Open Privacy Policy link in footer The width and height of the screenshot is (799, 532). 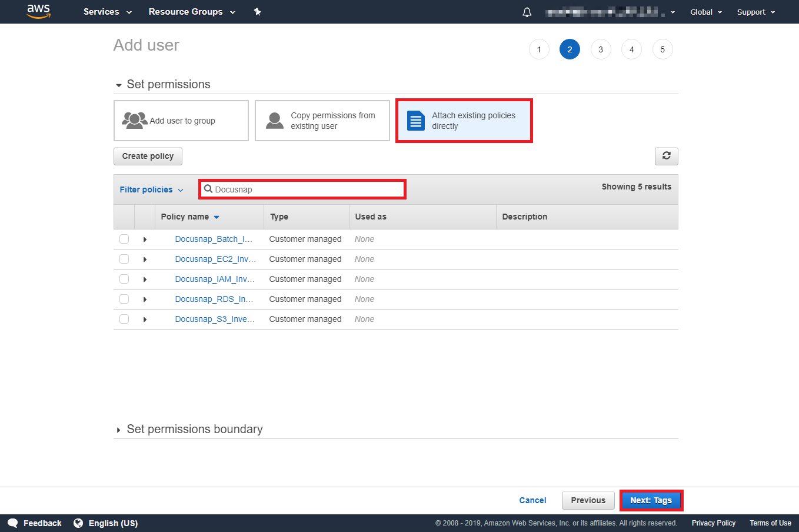713,523
